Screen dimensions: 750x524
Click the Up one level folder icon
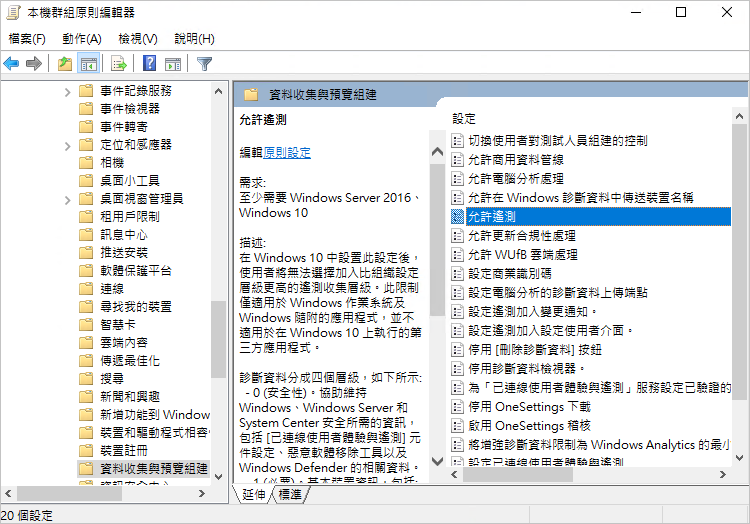pos(65,63)
